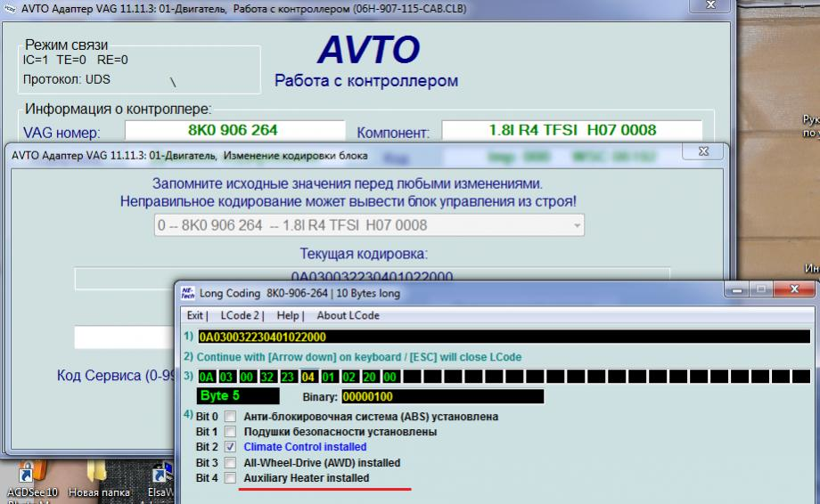
Task: Click the Climate Control installed label
Action: point(305,446)
